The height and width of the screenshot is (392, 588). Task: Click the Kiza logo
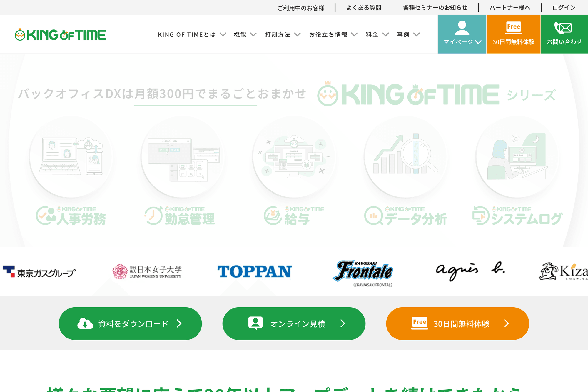pyautogui.click(x=563, y=271)
